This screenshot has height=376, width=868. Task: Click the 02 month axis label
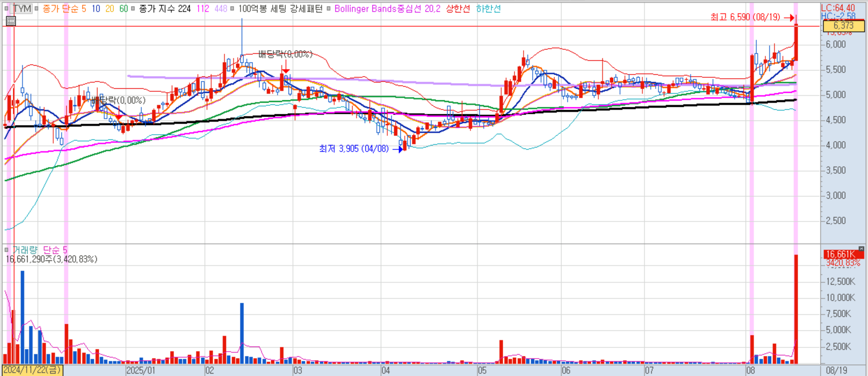210,370
